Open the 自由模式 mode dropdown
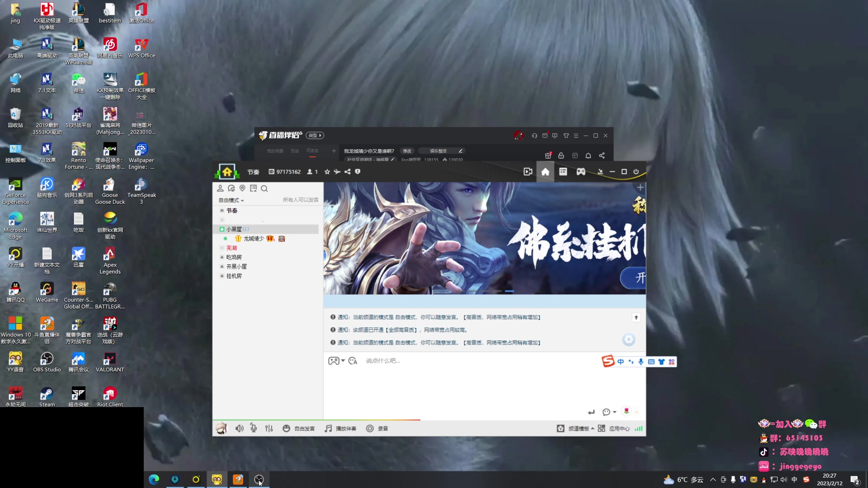 click(x=231, y=200)
